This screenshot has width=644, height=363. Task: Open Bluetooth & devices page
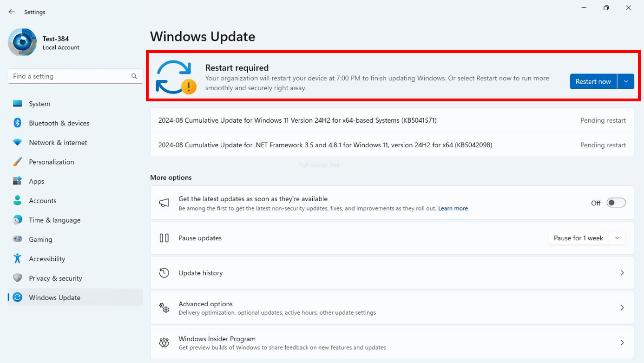(75, 123)
